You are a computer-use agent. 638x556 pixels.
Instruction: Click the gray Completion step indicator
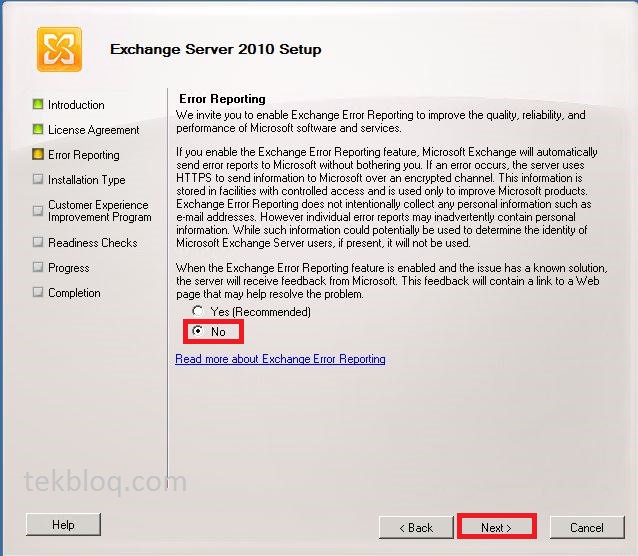point(38,292)
